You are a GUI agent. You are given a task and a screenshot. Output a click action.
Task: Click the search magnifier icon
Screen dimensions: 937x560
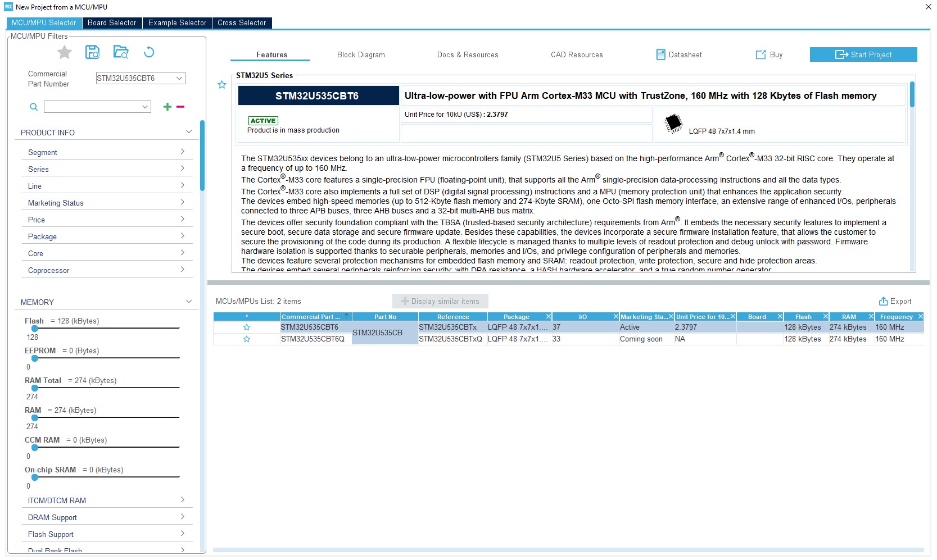point(34,107)
